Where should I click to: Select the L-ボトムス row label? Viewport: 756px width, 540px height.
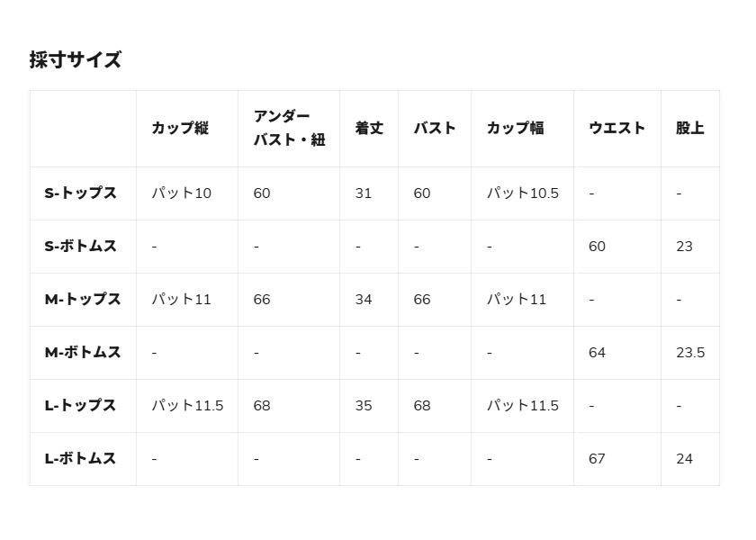[81, 459]
